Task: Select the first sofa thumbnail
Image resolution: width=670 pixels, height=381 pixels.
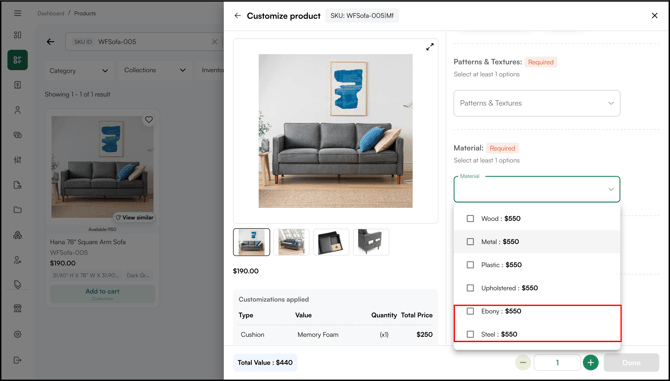Action: pyautogui.click(x=252, y=242)
